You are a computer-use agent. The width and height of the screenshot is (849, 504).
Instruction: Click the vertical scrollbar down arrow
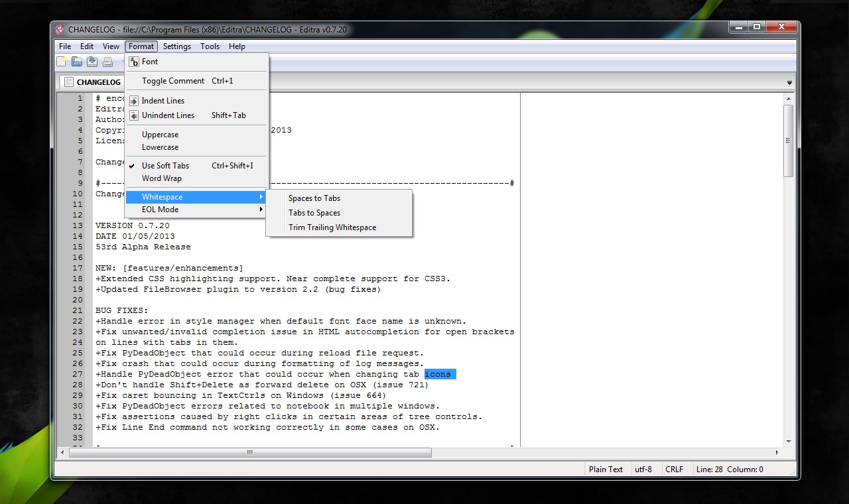pos(789,441)
